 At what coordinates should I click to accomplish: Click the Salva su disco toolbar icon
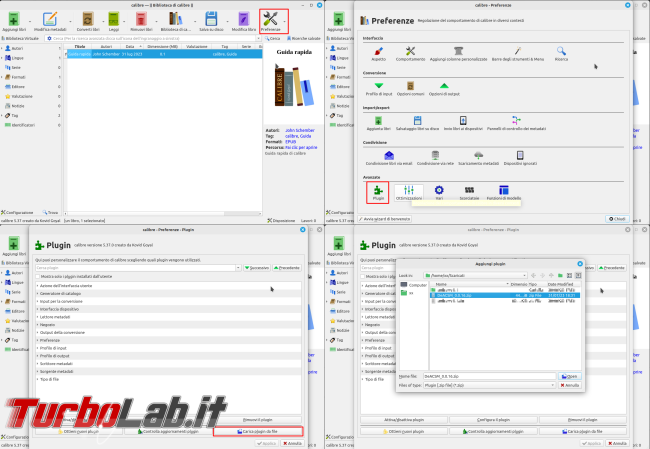tap(211, 22)
